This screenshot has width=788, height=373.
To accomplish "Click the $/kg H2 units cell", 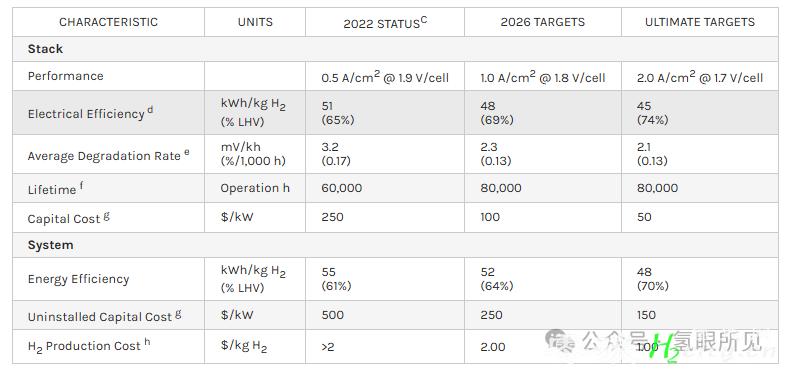I will (x=243, y=346).
